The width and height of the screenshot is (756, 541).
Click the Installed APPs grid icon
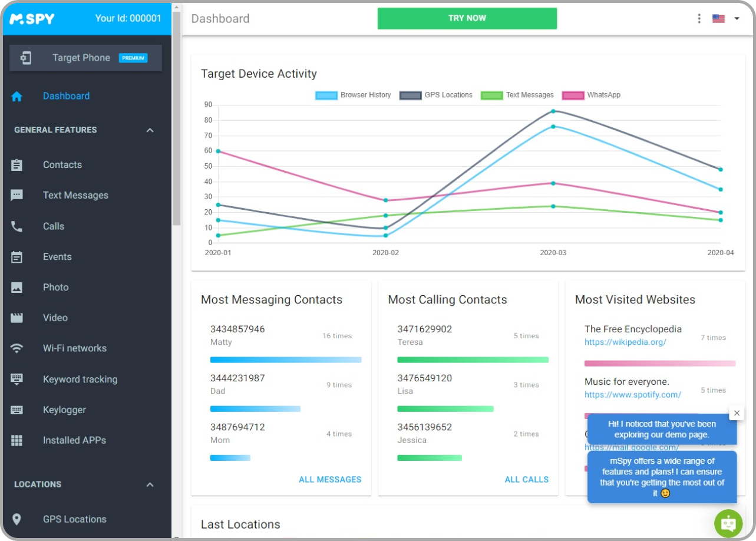16,440
